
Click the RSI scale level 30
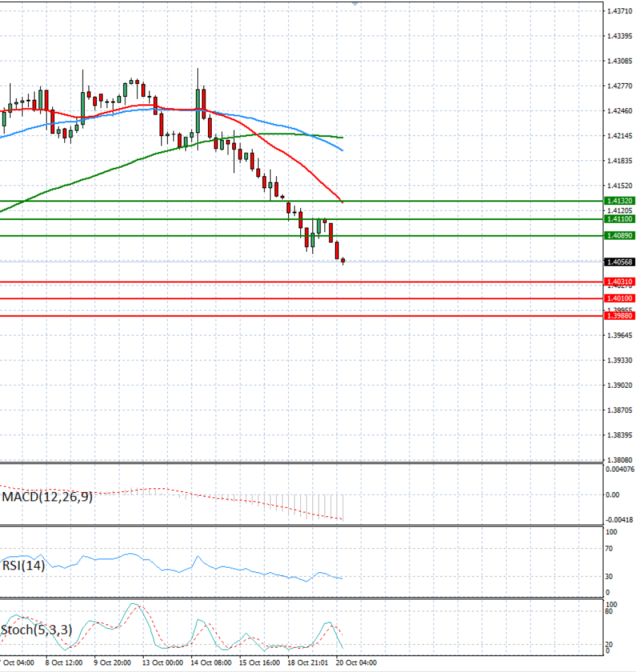[x=609, y=577]
